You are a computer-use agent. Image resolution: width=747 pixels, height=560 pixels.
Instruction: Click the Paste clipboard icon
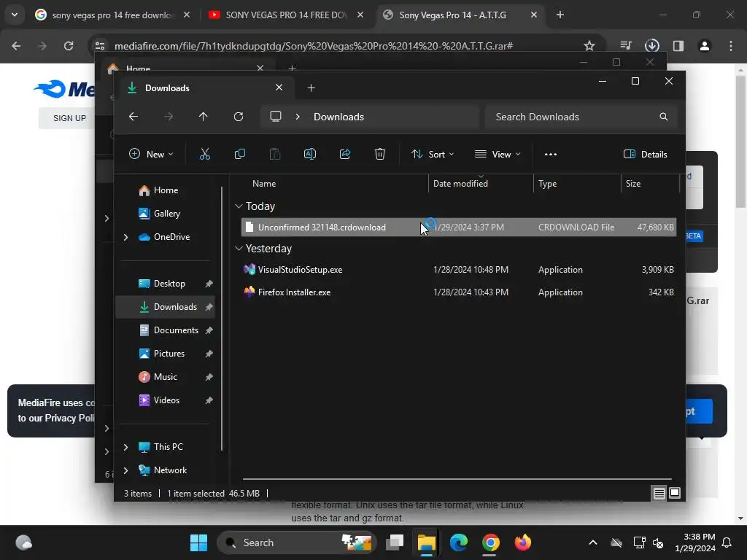pos(275,154)
